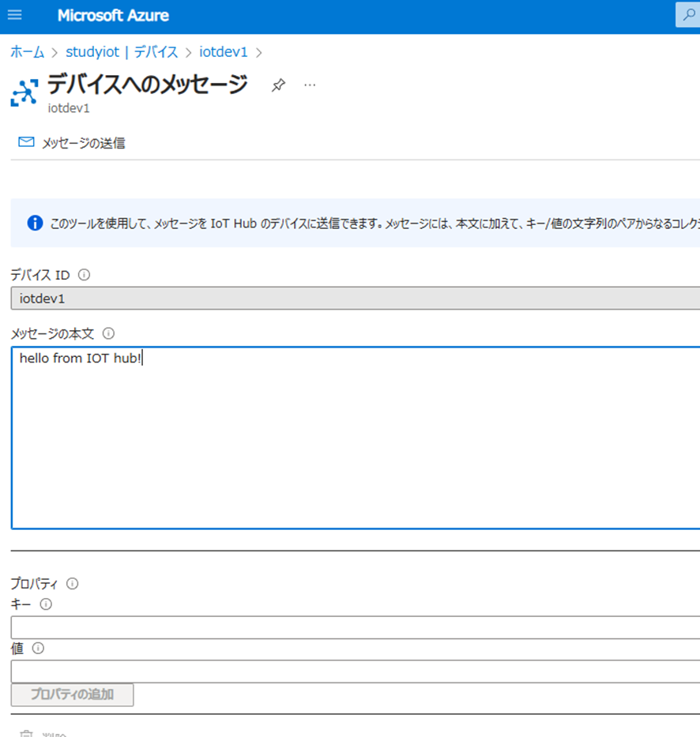The height and width of the screenshot is (737, 700).
Task: Click プロパティの追加 button
Action: [x=73, y=694]
